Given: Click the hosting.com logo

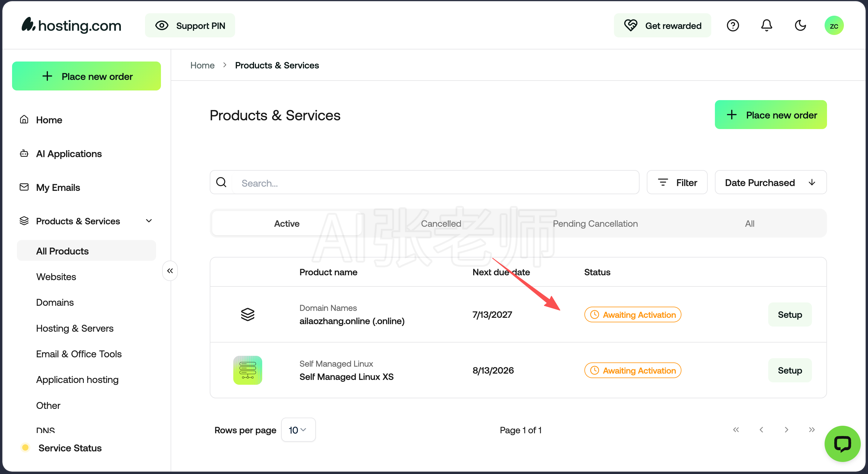Looking at the screenshot, I should tap(71, 25).
